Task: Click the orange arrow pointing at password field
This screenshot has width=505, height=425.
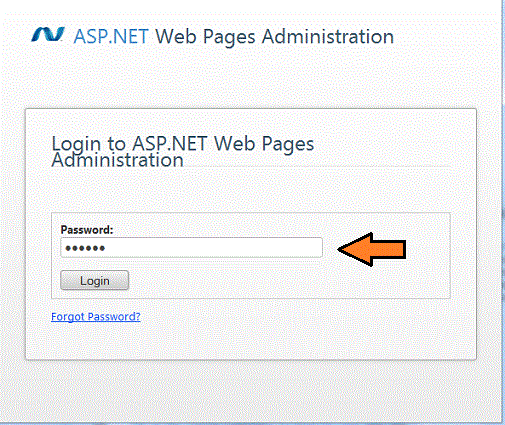Action: pyautogui.click(x=372, y=249)
